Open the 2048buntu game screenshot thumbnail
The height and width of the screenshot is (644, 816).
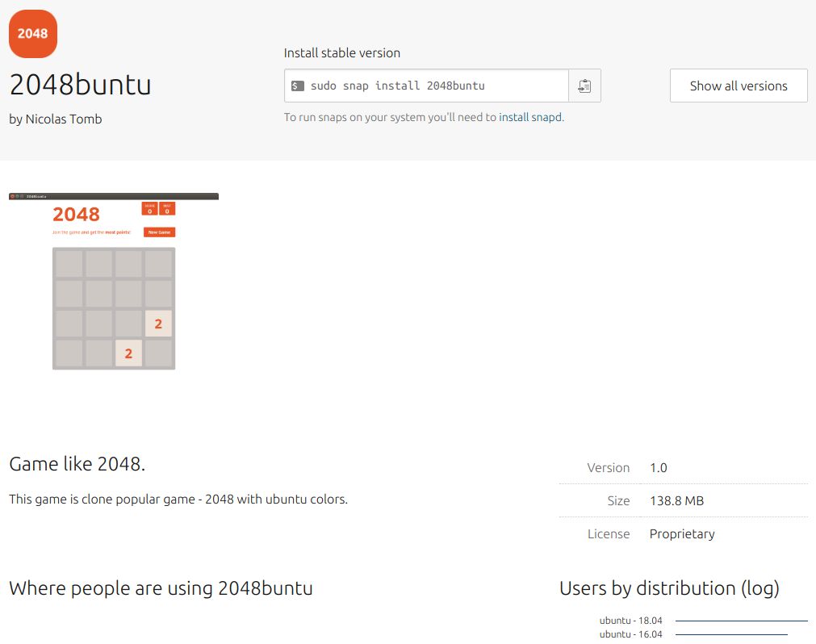[x=113, y=281]
